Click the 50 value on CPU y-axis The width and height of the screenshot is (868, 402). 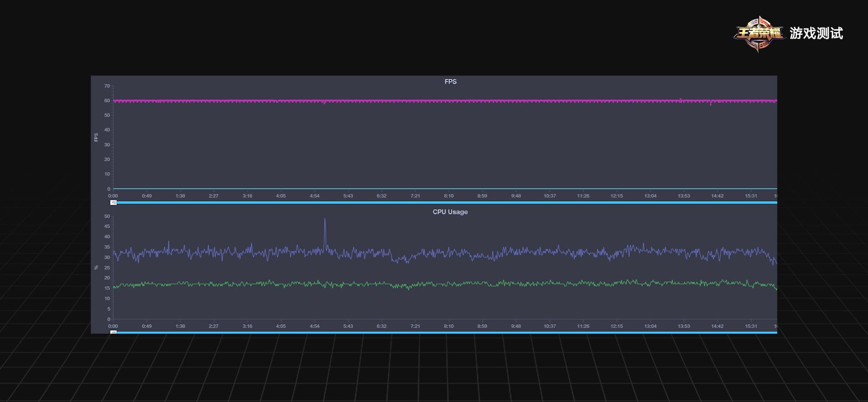point(107,217)
